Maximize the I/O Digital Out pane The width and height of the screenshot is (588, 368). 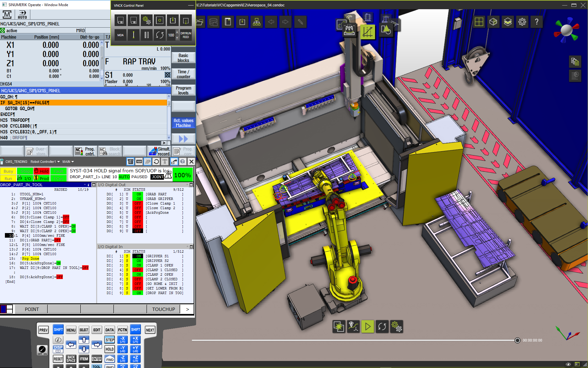[191, 185]
